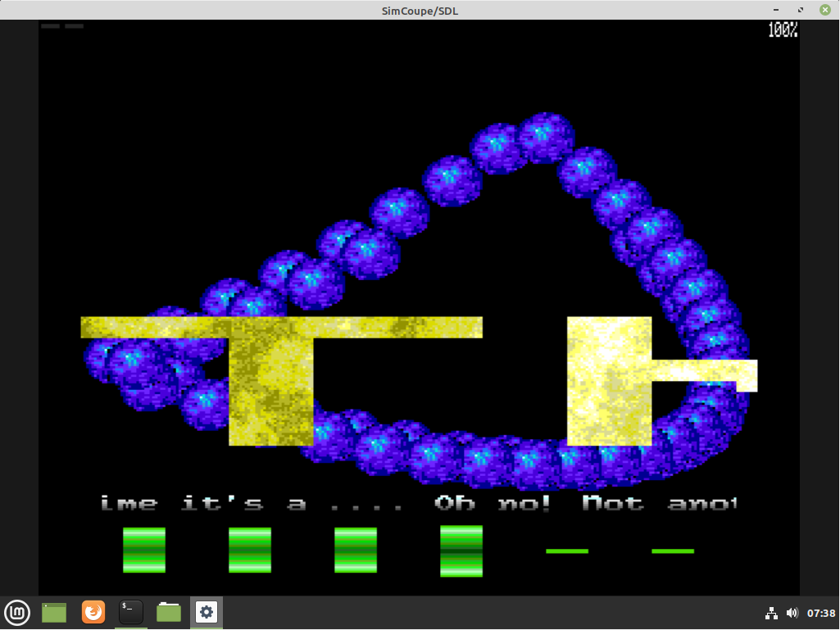The image size is (840, 630).
Task: Select SimCoupe floppy drive 1 indicator
Action: (50, 25)
